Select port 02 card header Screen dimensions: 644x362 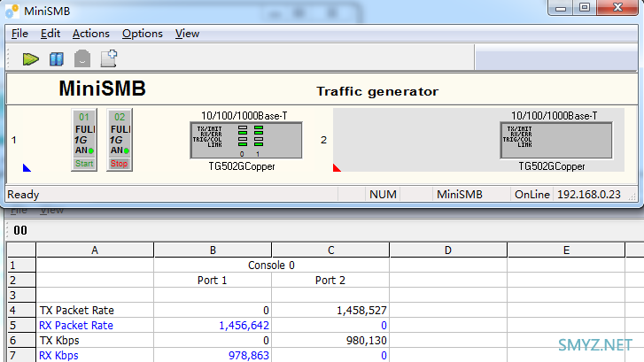click(x=120, y=117)
